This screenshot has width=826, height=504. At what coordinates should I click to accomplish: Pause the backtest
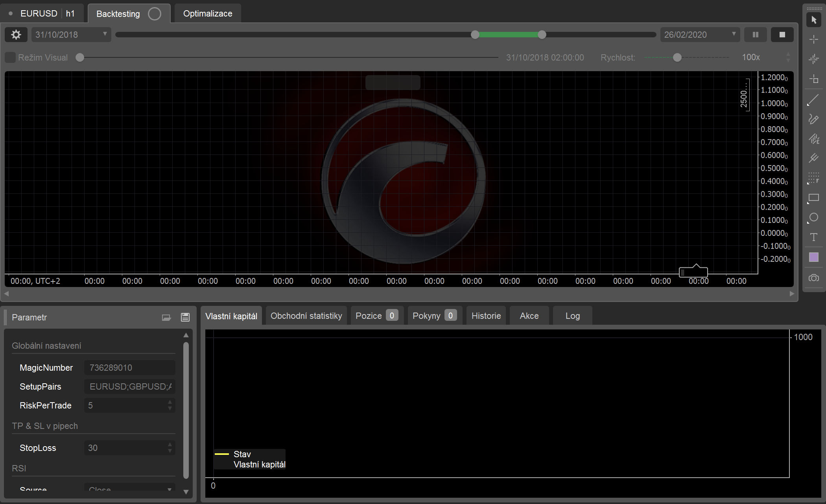(756, 35)
